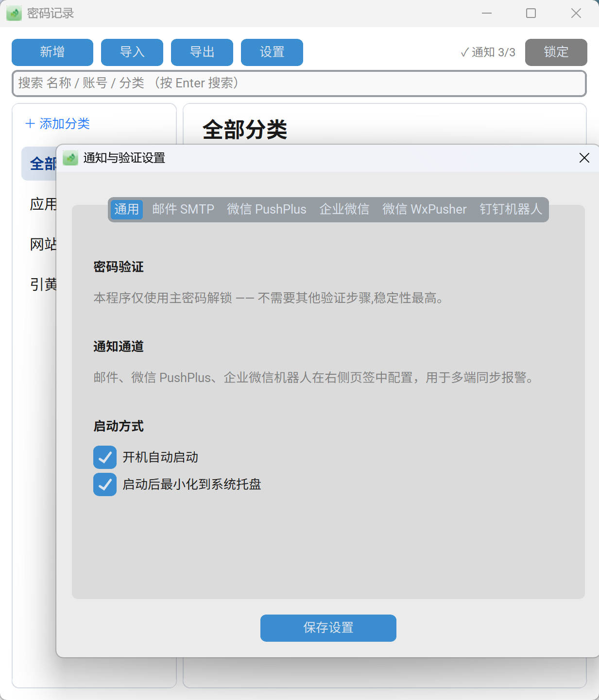Select the 网站 category in the sidebar
Viewport: 599px width, 700px height.
click(x=43, y=244)
